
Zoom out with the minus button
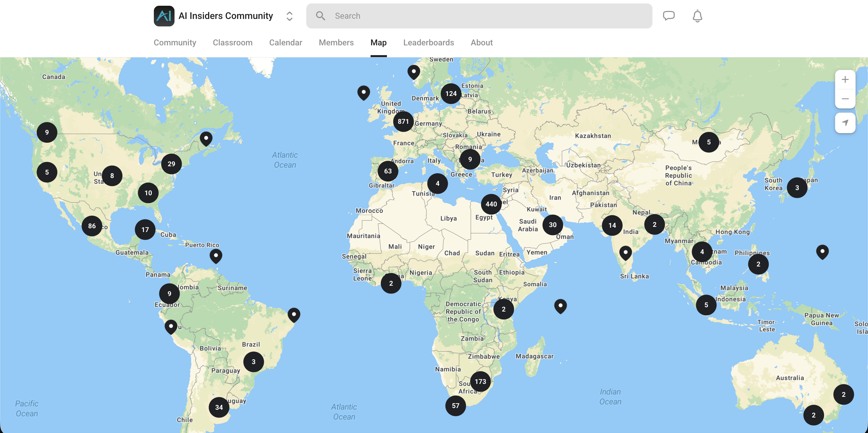[844, 99]
